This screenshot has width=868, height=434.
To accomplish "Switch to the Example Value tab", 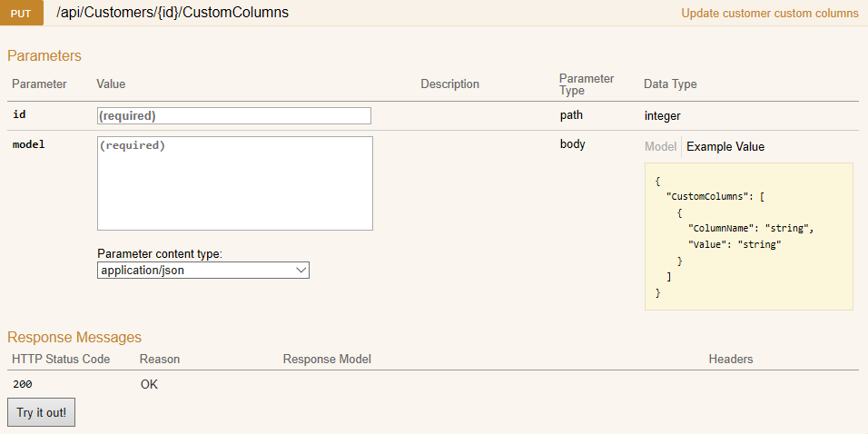I will pyautogui.click(x=725, y=147).
